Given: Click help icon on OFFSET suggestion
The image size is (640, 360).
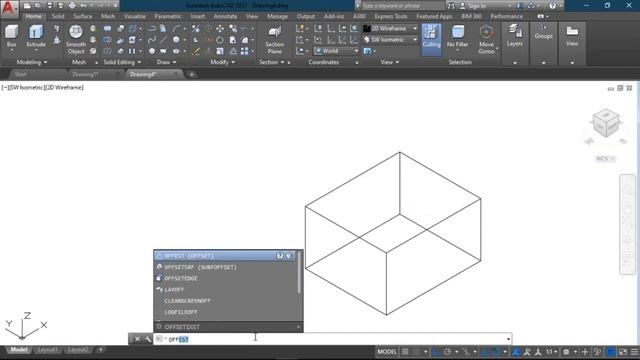Looking at the screenshot, I should [280, 256].
